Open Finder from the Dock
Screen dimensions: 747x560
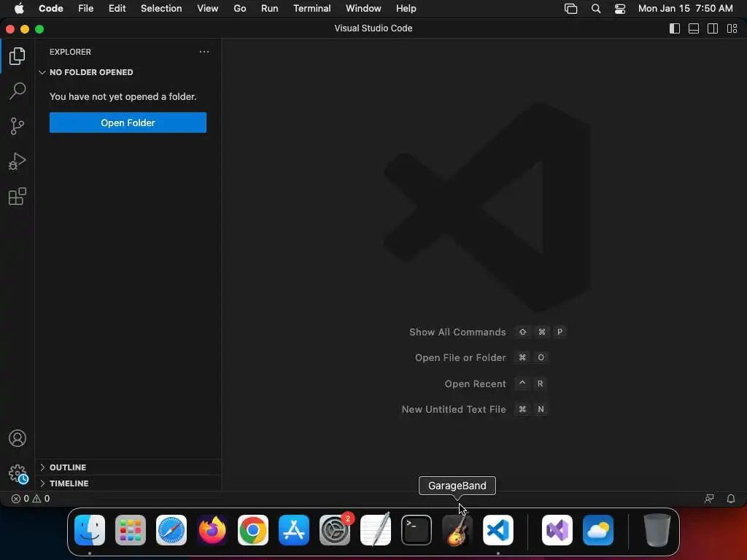[90, 530]
